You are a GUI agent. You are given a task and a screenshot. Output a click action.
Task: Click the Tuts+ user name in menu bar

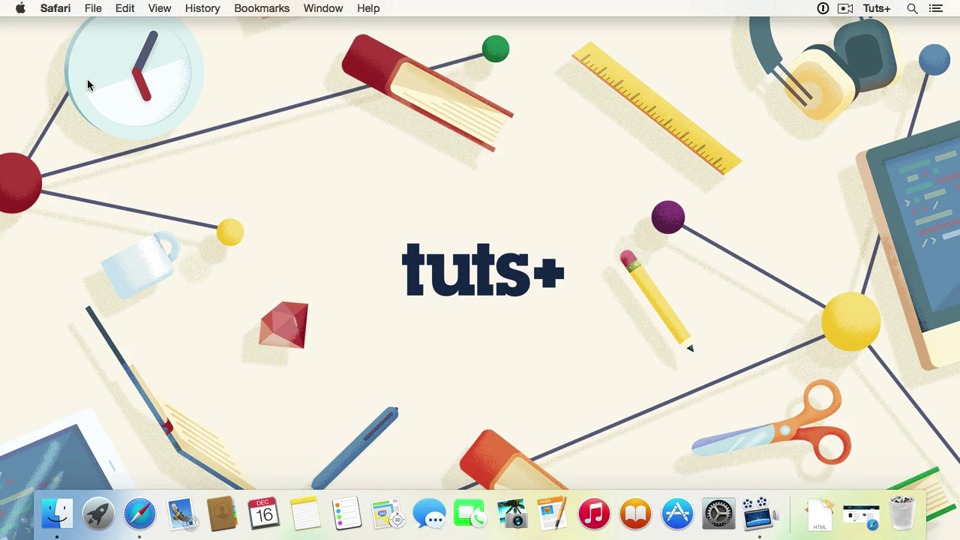[x=876, y=8]
